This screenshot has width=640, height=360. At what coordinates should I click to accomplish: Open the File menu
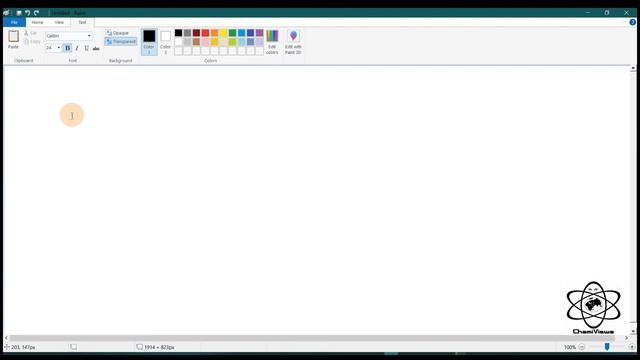pos(14,22)
